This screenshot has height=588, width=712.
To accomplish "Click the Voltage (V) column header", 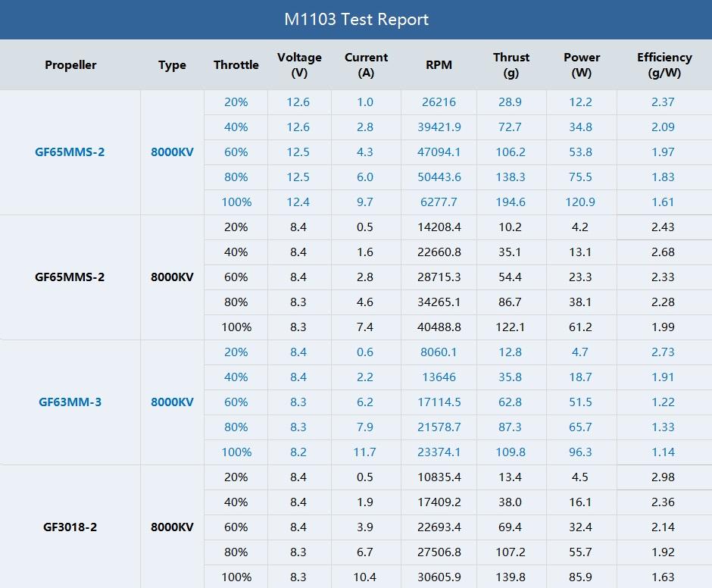I will 299,65.
